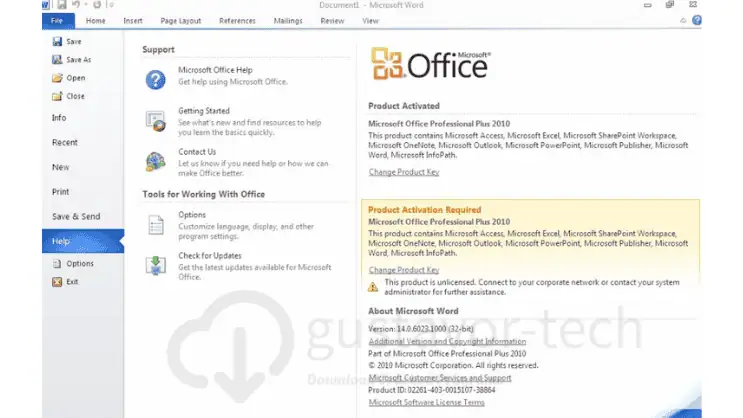Image resolution: width=743 pixels, height=418 pixels.
Task: Open the Page Layout tab
Action: [x=181, y=21]
